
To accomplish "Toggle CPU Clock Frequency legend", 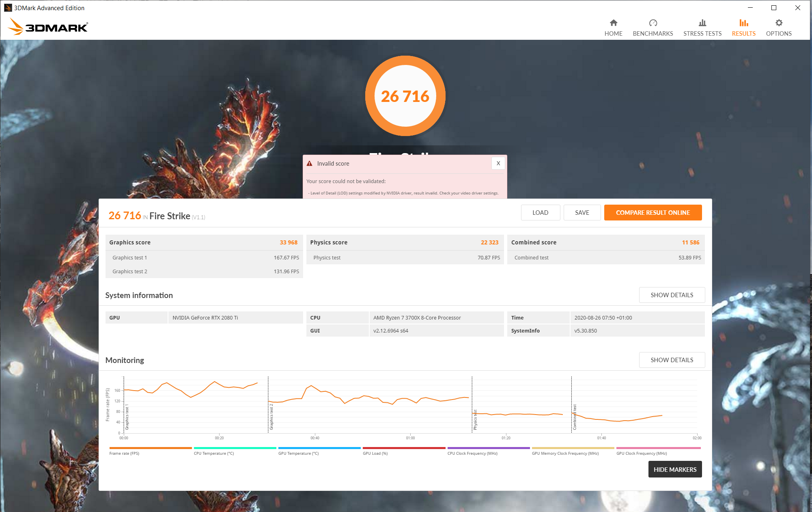I will (488, 451).
